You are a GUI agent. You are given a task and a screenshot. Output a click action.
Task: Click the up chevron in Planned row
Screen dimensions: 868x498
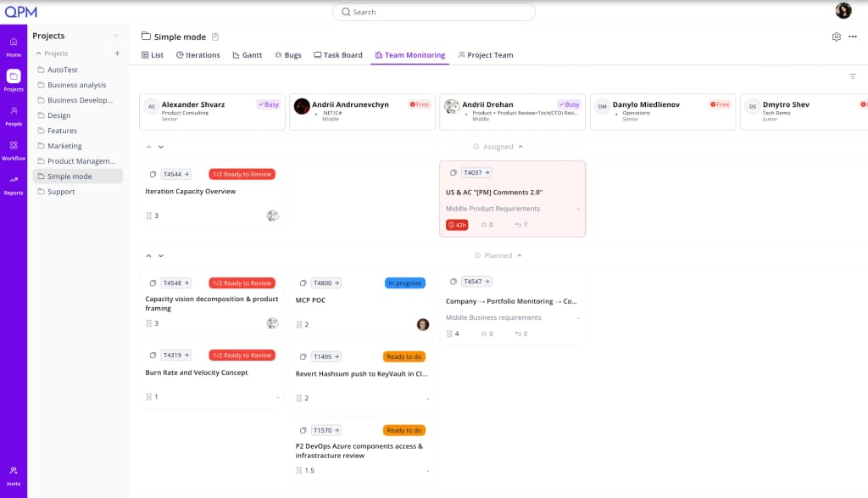148,256
